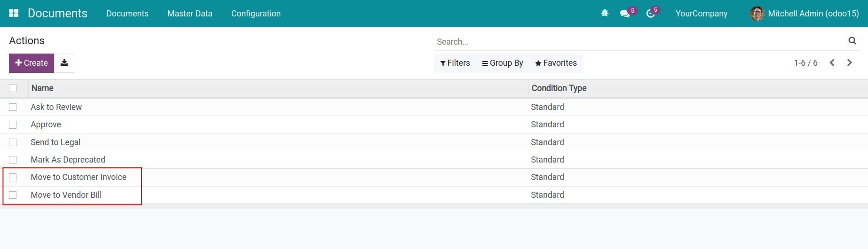Toggle checkbox for Mark As Deprecated

click(13, 160)
